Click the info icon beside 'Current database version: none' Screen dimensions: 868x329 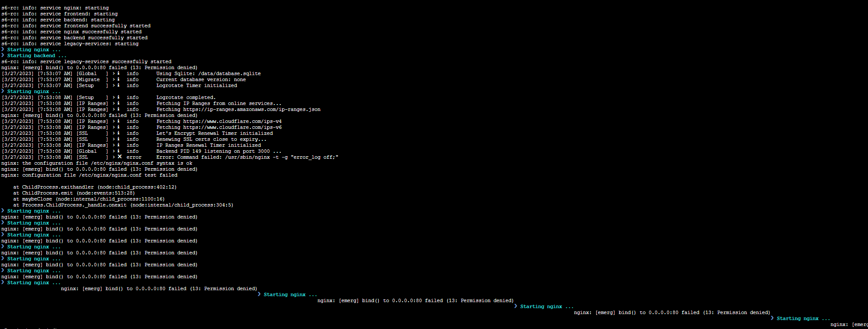click(x=118, y=79)
